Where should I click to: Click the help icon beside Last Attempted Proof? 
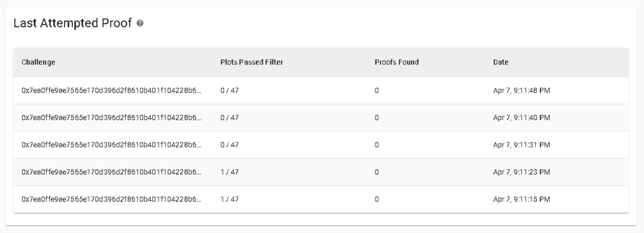point(140,23)
